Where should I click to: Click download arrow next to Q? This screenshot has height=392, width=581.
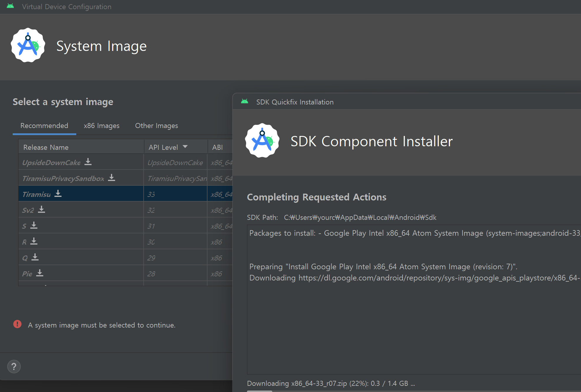35,257
